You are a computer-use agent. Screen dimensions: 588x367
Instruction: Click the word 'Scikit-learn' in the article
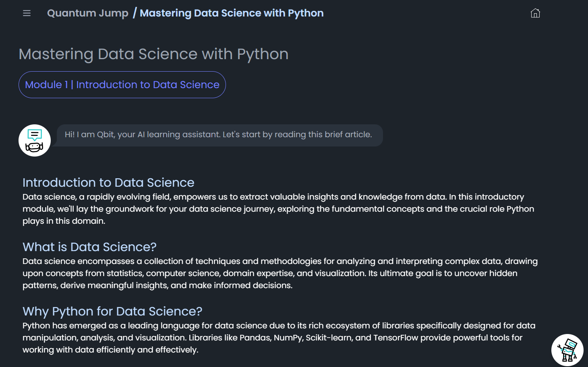coord(328,338)
